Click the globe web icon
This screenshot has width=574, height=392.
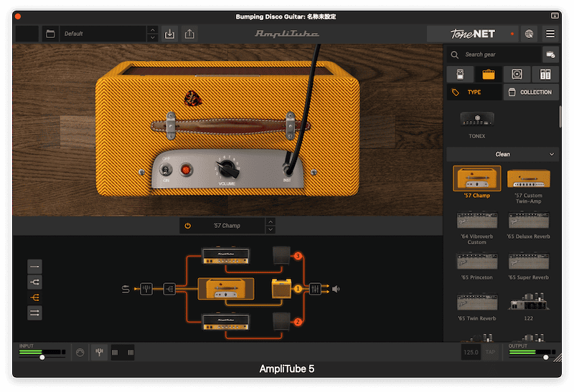tap(529, 34)
